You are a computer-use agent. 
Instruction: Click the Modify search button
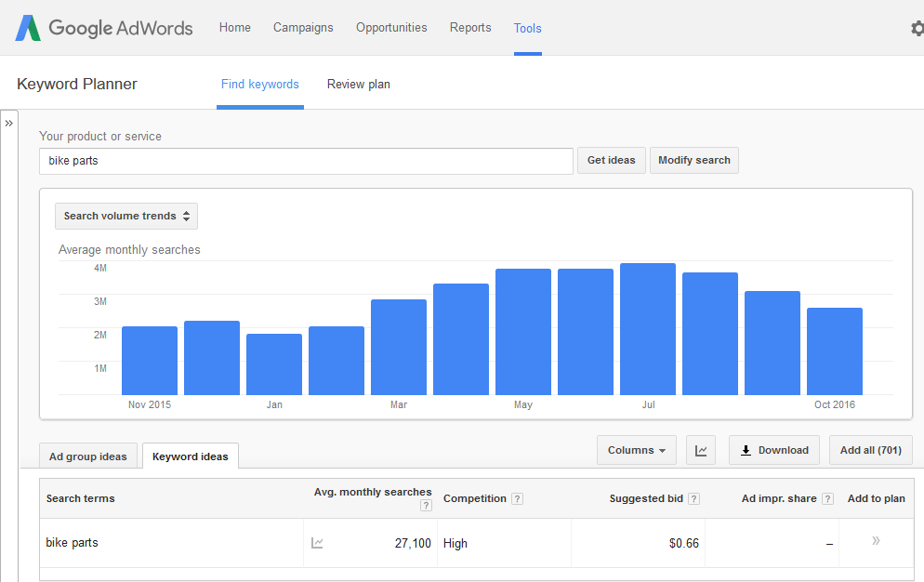[x=693, y=160]
